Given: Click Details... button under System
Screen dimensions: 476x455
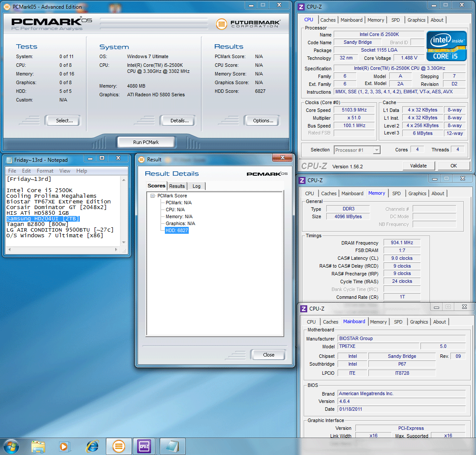Looking at the screenshot, I should tap(179, 121).
